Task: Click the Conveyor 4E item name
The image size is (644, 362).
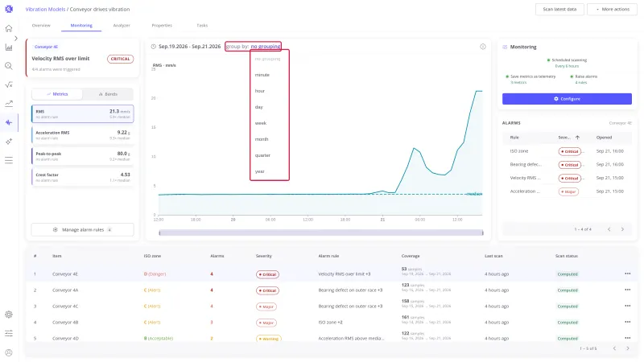Action: pos(65,274)
